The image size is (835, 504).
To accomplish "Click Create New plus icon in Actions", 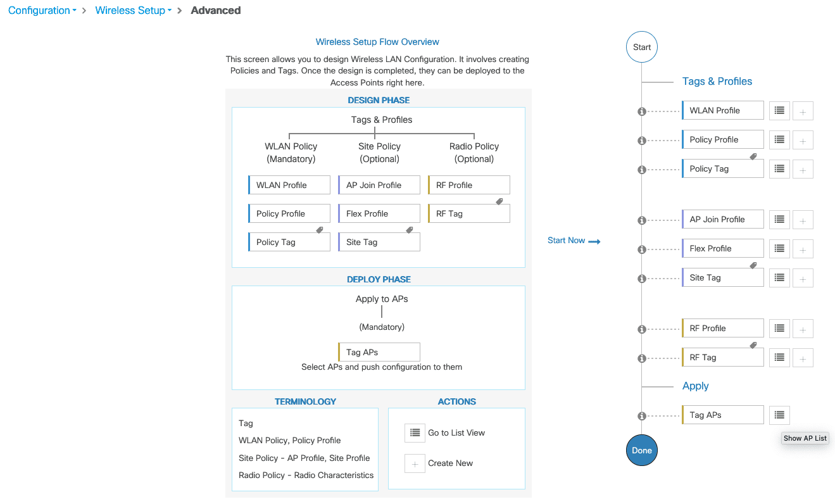I will (415, 463).
